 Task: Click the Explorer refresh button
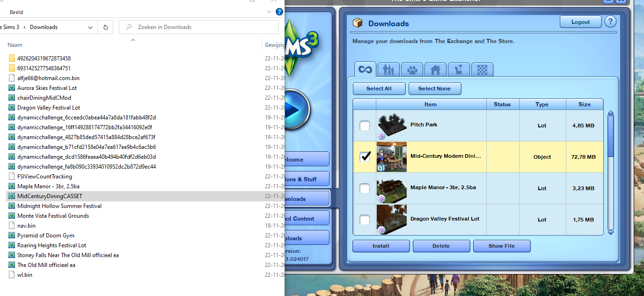105,27
